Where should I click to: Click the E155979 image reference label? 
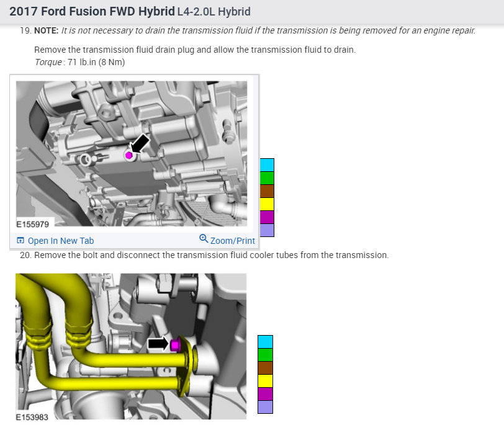(x=33, y=224)
